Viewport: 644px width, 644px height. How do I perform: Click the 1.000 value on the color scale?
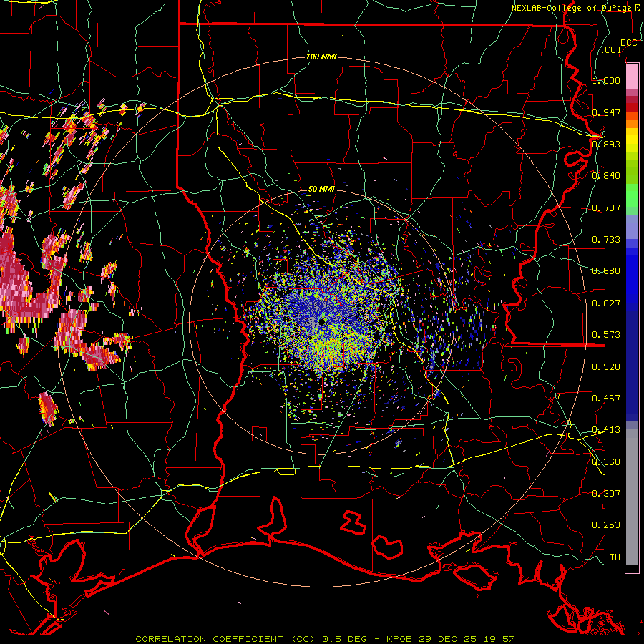(606, 80)
